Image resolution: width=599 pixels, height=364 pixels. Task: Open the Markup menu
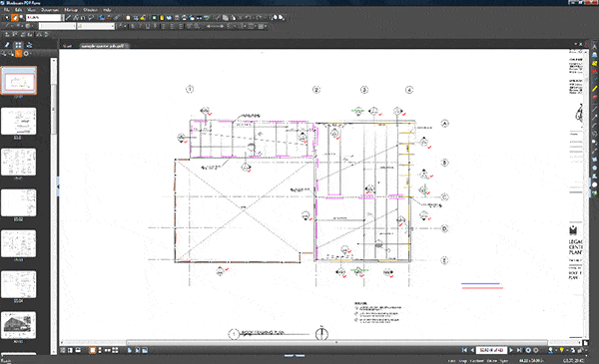click(71, 10)
